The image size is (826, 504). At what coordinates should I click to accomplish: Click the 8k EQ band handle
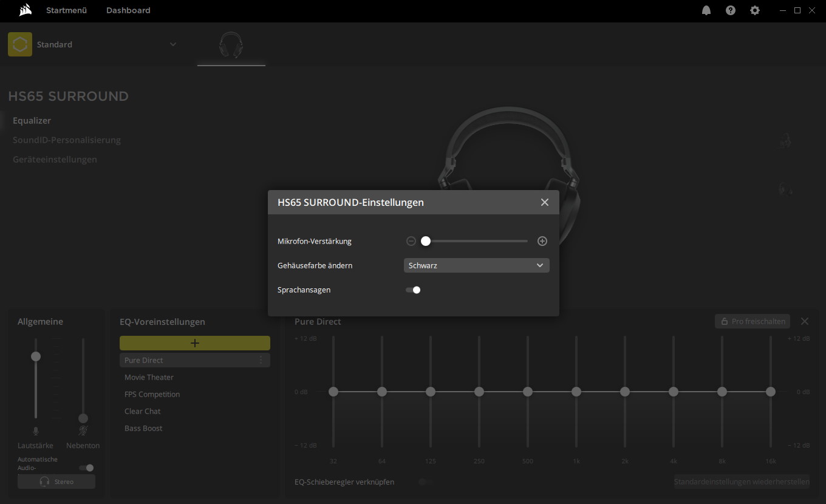[x=722, y=392]
